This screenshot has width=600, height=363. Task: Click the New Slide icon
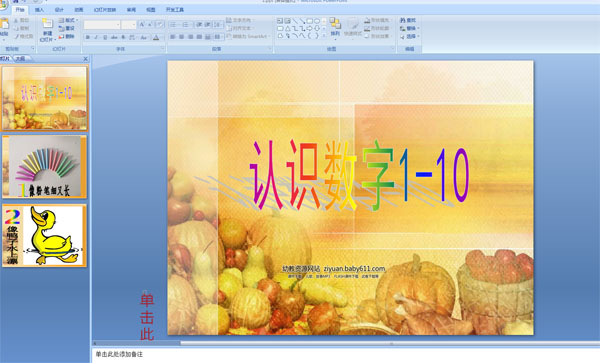(47, 24)
